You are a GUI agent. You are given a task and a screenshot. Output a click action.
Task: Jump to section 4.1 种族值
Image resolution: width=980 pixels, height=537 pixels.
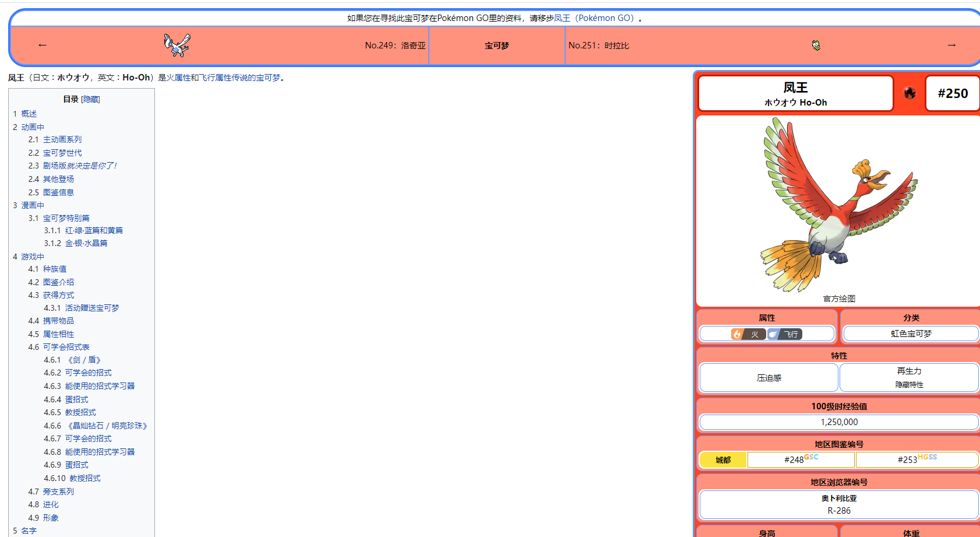coord(47,269)
